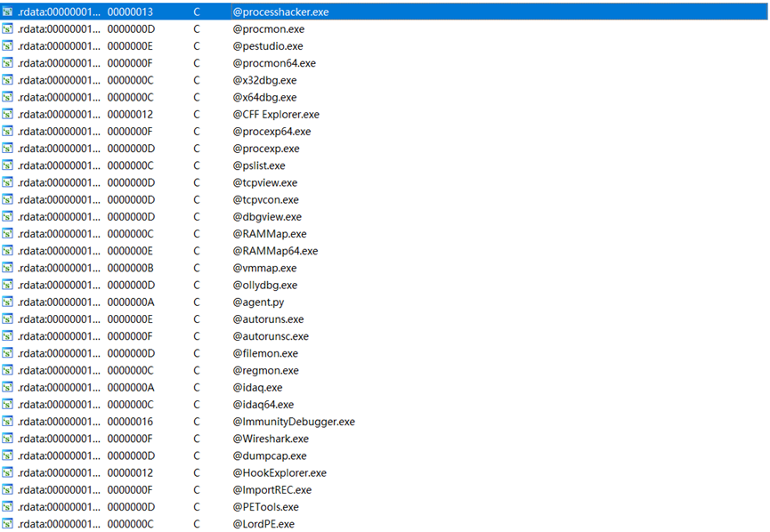Click string icon in the @idaq64.exe row
The image size is (770, 532).
(7, 405)
